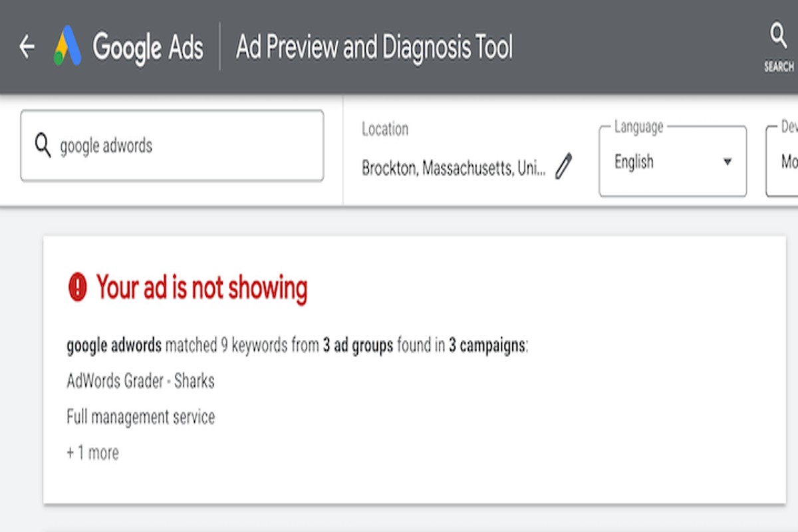798x532 pixels.
Task: Open the Language dropdown
Action: 672,162
